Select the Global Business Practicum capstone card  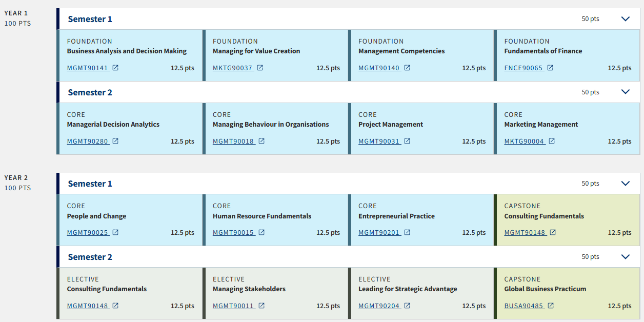pos(567,293)
